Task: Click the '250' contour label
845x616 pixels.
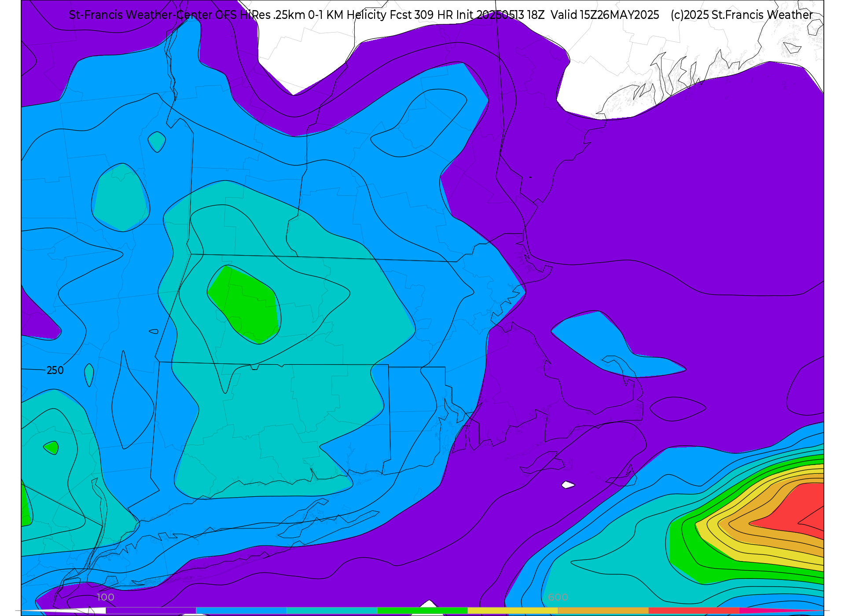Action: (55, 370)
